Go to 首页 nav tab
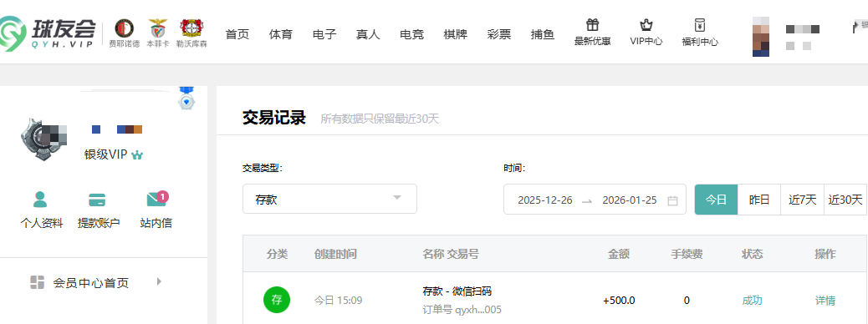 (237, 34)
